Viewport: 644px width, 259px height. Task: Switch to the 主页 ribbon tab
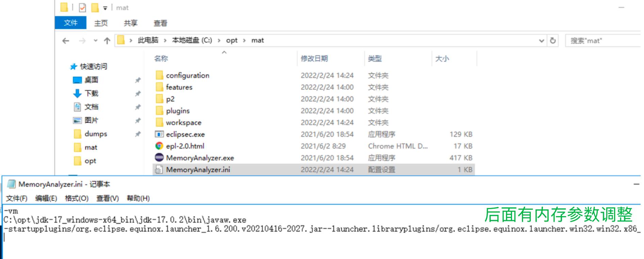pos(101,23)
